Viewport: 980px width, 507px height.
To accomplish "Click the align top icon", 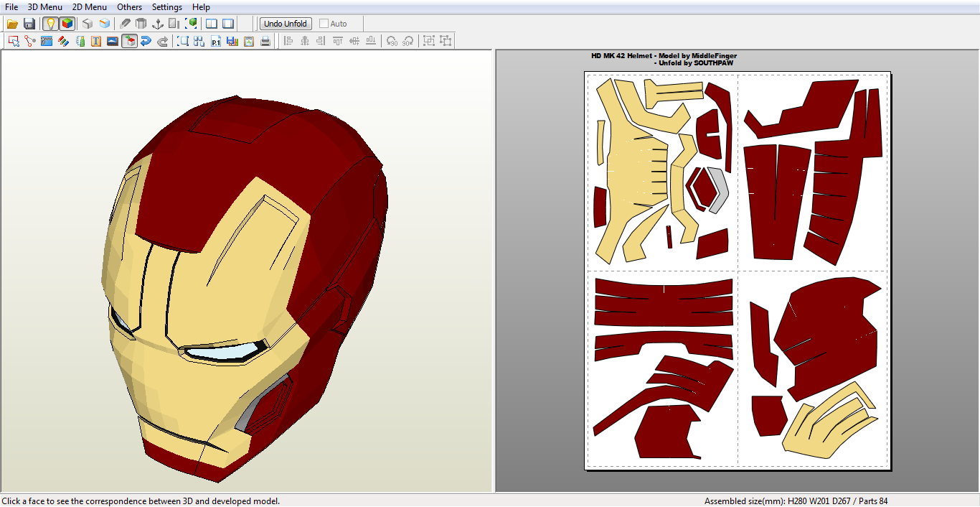I will pyautogui.click(x=337, y=41).
